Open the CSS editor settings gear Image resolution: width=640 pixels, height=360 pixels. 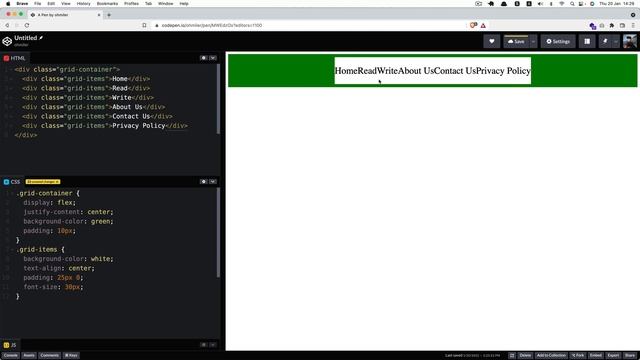(203, 181)
